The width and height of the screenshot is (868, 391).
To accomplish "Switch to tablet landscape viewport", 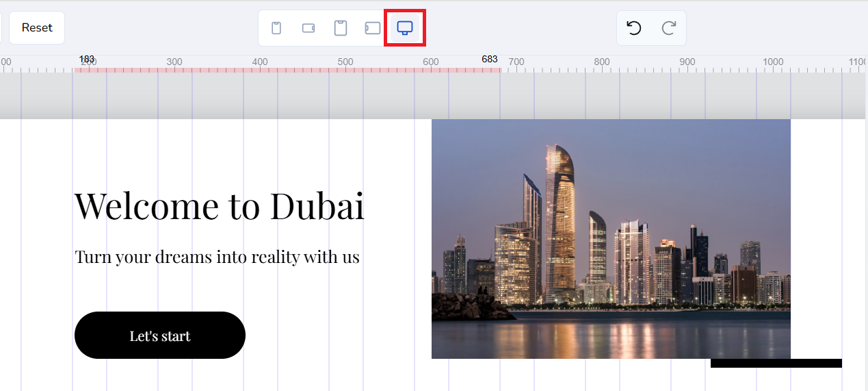I will coord(372,28).
